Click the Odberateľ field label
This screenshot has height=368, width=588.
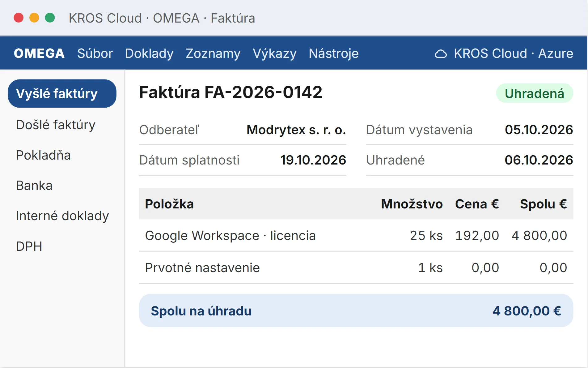(169, 130)
